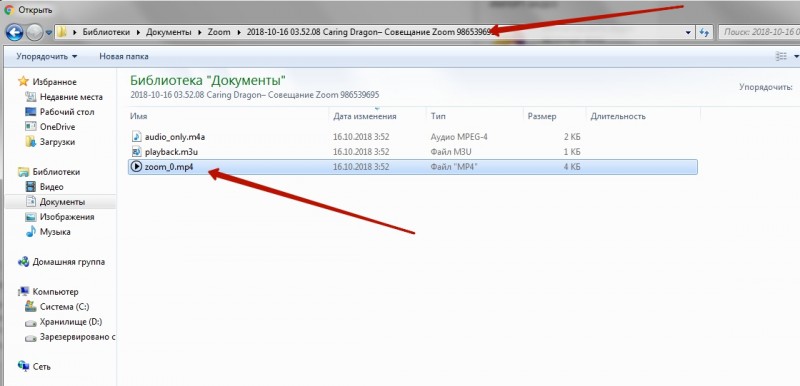Screen dimensions: 800x386
Task: Click the OneDrive icon in the sidebar
Action: (31, 126)
